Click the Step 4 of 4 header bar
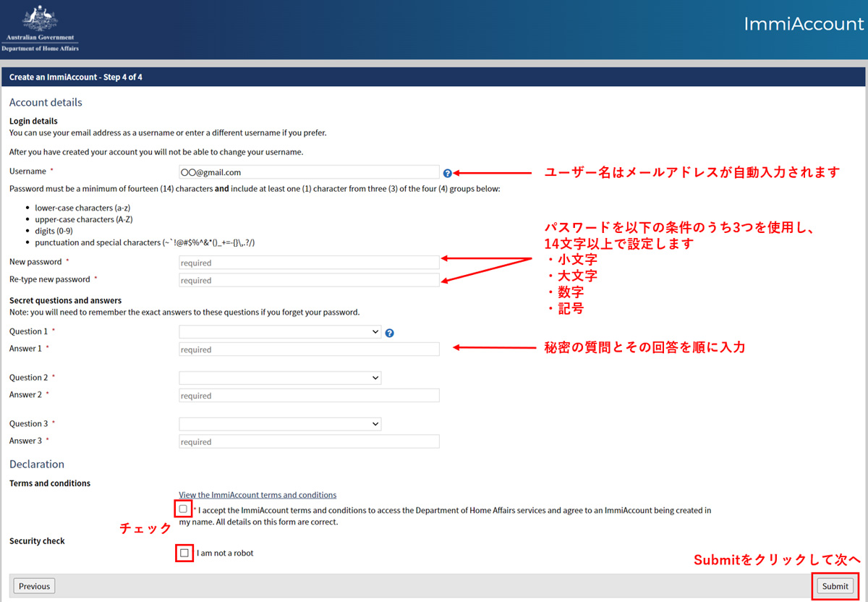This screenshot has height=602, width=868. (x=434, y=77)
